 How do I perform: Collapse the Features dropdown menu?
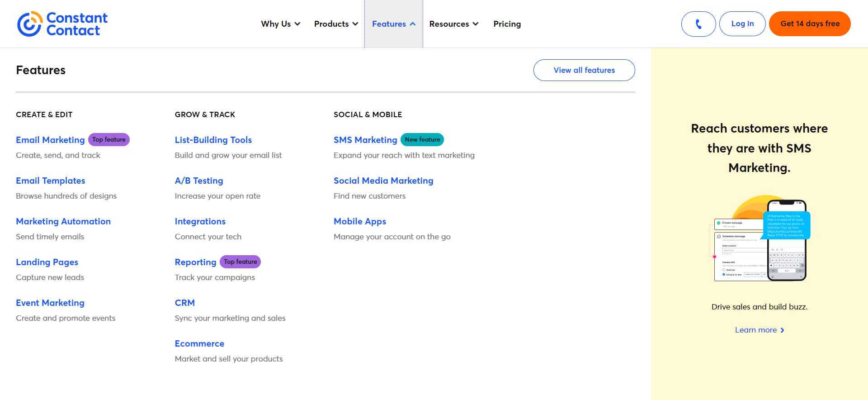[x=394, y=24]
